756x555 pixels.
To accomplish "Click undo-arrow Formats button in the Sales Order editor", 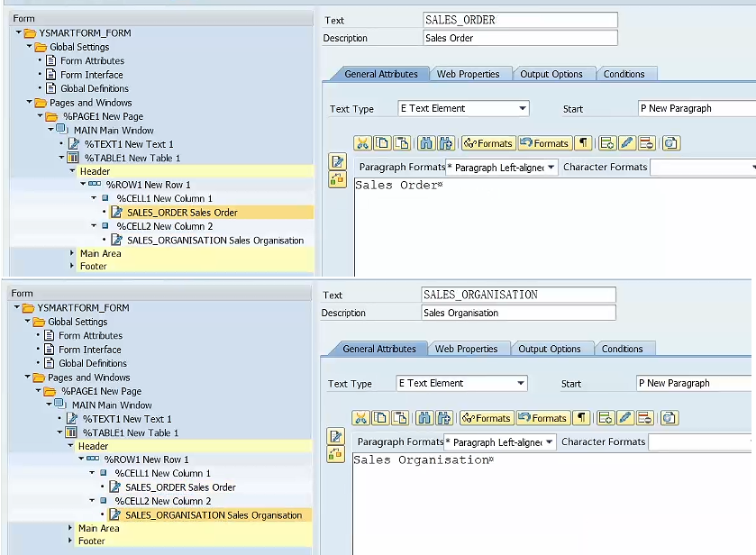I will tap(545, 143).
